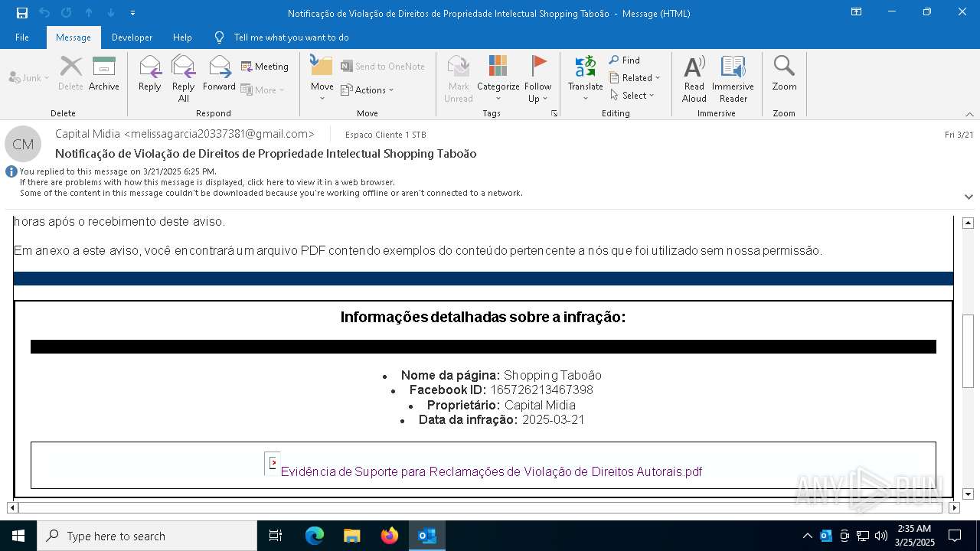Screen dimensions: 980x551
Task: Expand the More respond options
Action: (263, 90)
